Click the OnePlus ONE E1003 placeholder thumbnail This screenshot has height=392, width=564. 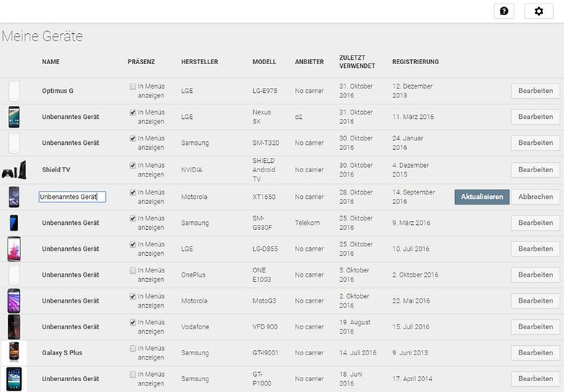14,275
